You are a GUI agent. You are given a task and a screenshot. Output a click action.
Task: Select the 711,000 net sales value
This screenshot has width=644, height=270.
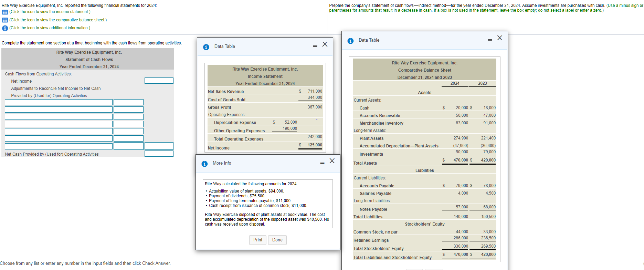[x=315, y=91]
